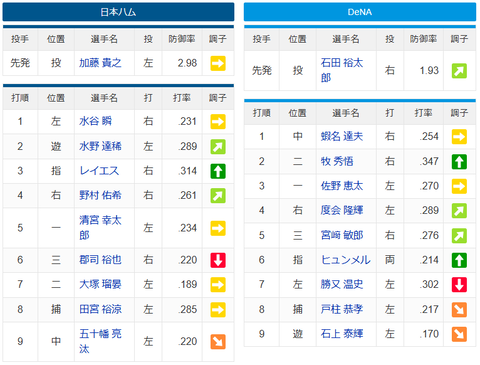
Task: Click the yellow arrow for 清宮 幸太郎
Action: (x=218, y=228)
